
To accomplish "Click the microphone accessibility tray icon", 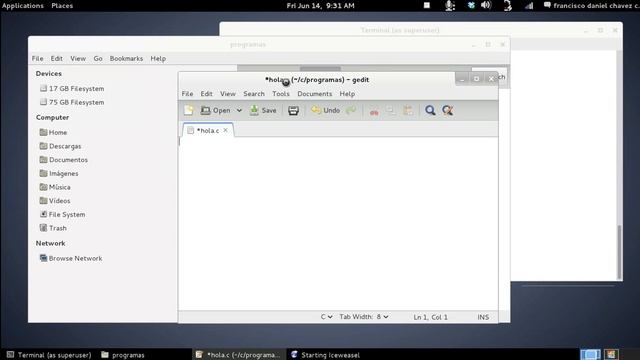I will click(450, 5).
